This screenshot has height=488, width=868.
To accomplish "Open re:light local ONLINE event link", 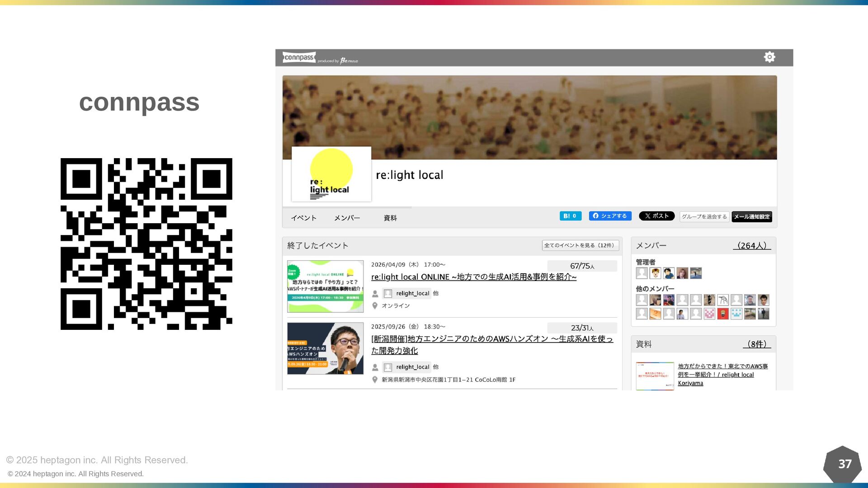I will tap(473, 277).
